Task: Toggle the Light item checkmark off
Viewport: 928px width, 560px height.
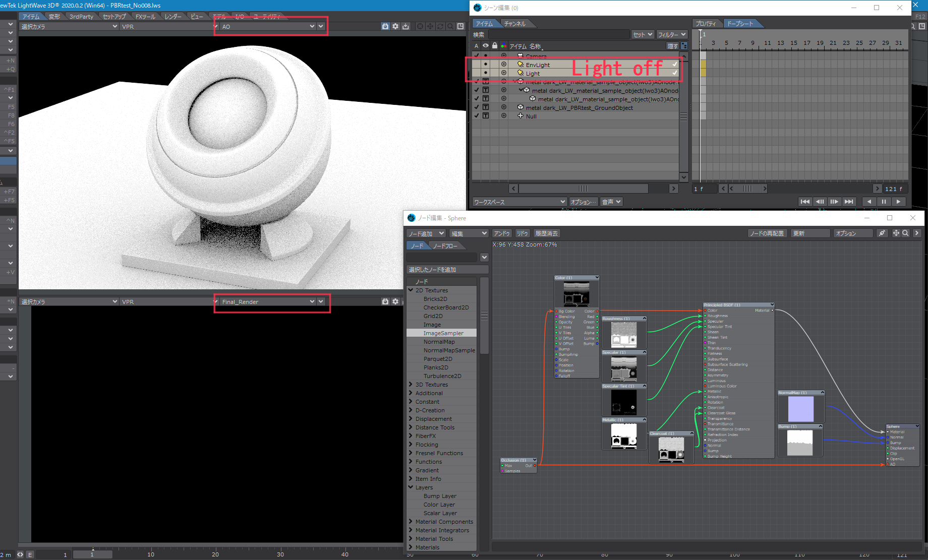Action: tap(675, 73)
